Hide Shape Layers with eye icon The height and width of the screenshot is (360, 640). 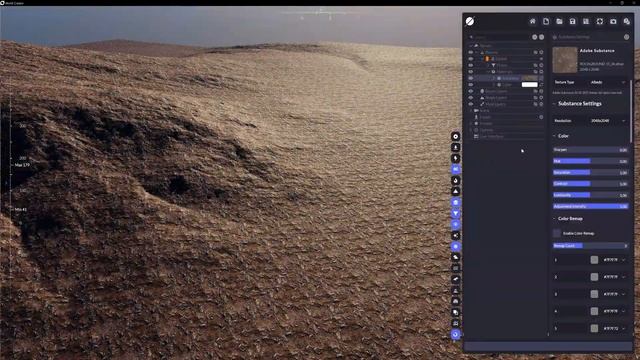pyautogui.click(x=471, y=98)
